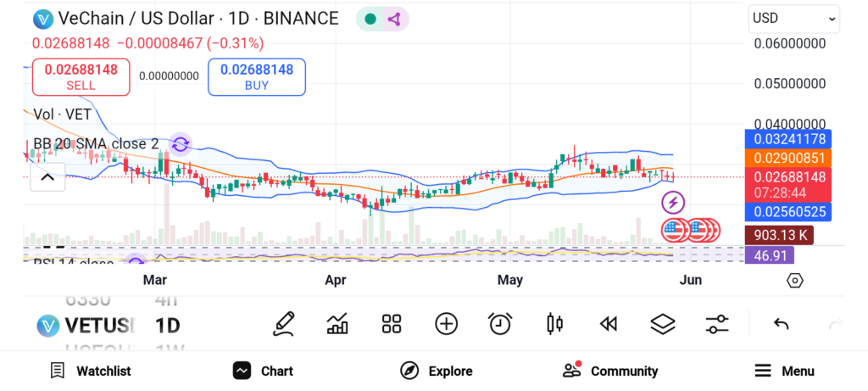Open the drawing pencil tool
Image resolution: width=868 pixels, height=391 pixels.
coord(284,324)
